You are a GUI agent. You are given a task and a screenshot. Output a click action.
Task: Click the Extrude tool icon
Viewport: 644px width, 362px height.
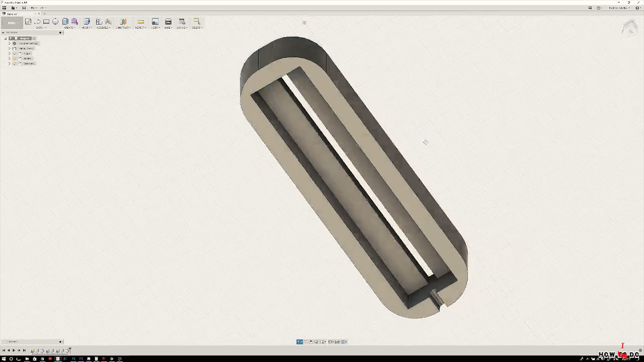pos(65,22)
